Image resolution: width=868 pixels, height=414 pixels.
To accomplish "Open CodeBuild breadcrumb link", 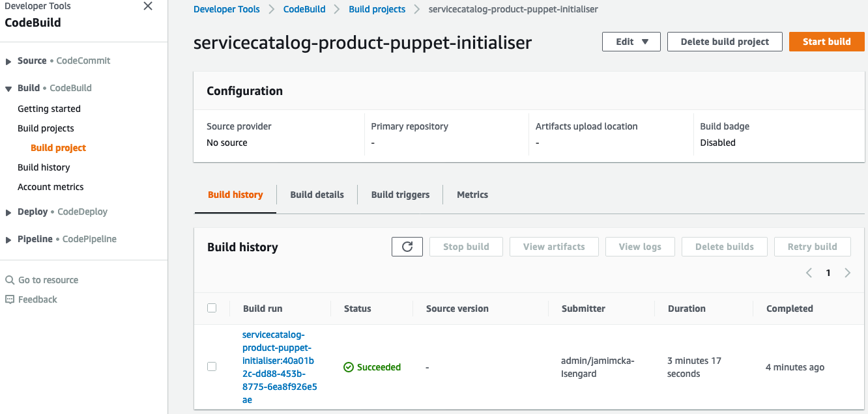I will [305, 9].
